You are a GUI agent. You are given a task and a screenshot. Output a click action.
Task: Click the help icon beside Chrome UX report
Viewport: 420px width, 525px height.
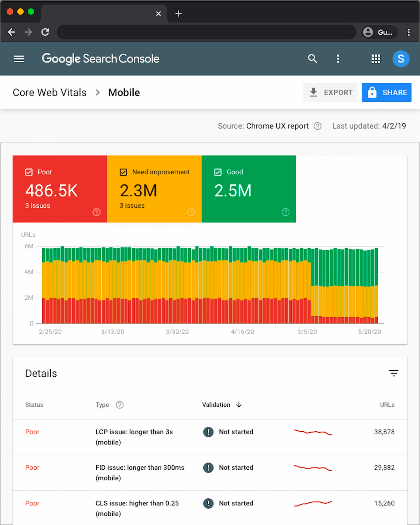coord(317,126)
